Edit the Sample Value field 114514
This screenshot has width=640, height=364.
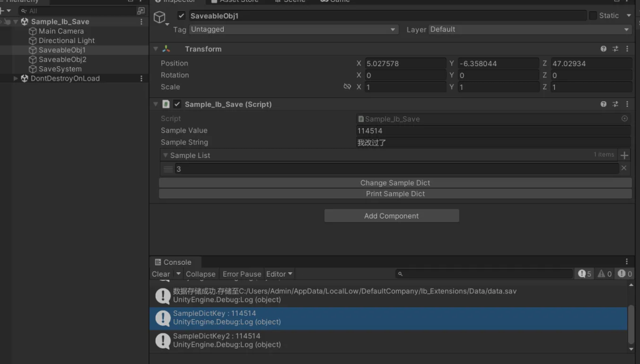[x=494, y=130]
